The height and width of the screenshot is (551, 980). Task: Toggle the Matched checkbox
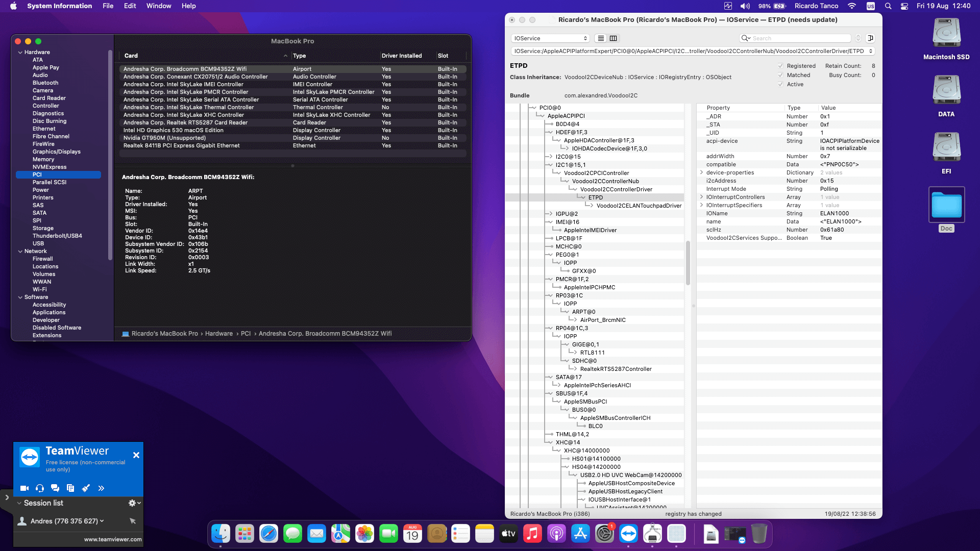tap(780, 75)
